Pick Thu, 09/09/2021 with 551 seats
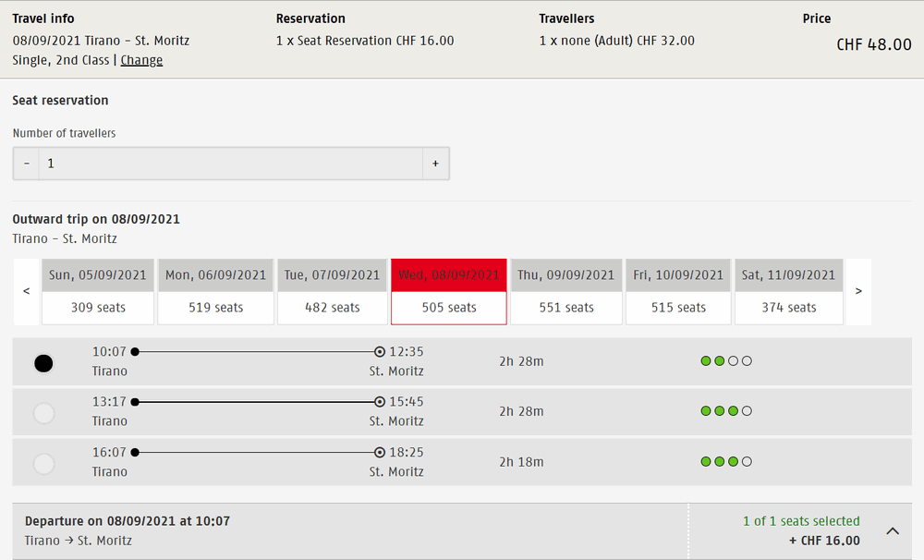The height and width of the screenshot is (560, 924). pos(566,291)
